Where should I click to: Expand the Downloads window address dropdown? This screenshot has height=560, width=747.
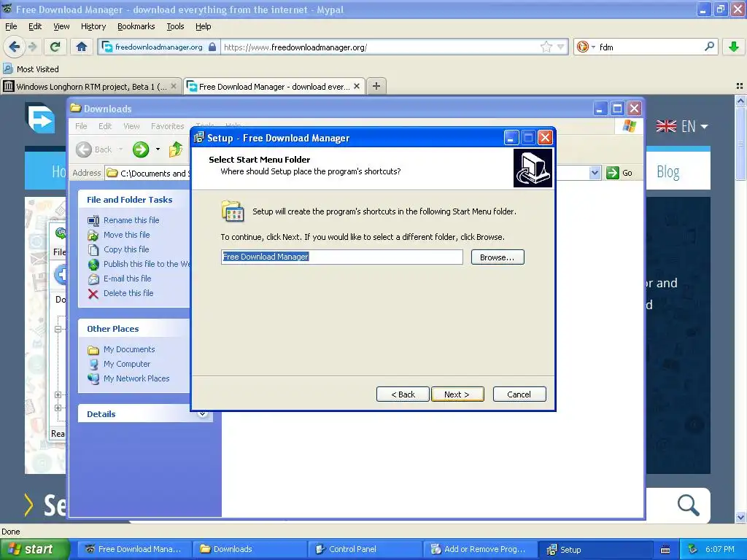tap(594, 173)
